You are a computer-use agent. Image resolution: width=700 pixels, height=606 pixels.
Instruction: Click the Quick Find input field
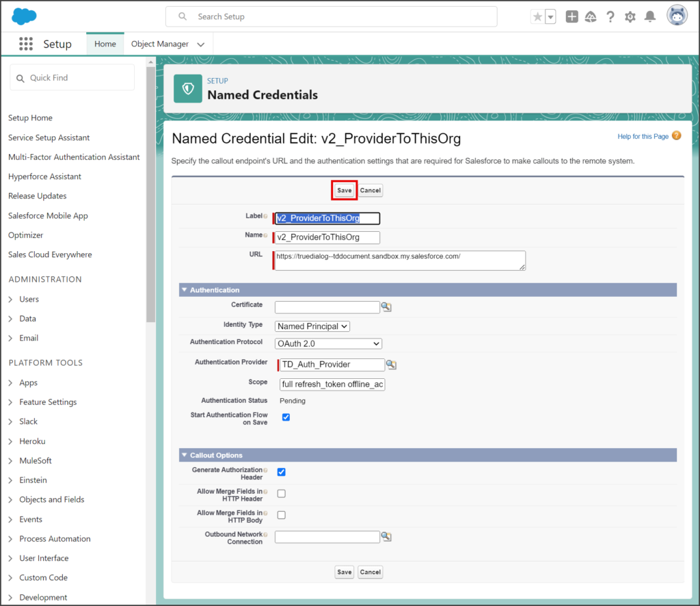72,78
